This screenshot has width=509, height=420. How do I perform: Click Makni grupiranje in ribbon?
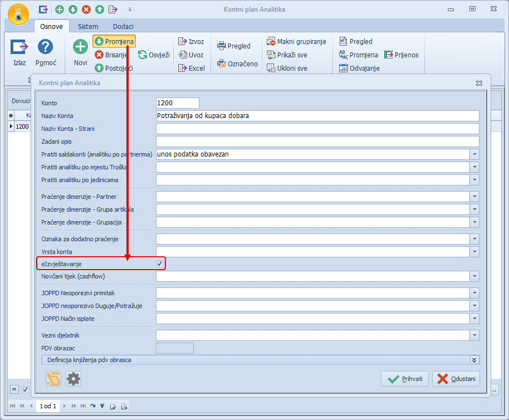pos(271,41)
